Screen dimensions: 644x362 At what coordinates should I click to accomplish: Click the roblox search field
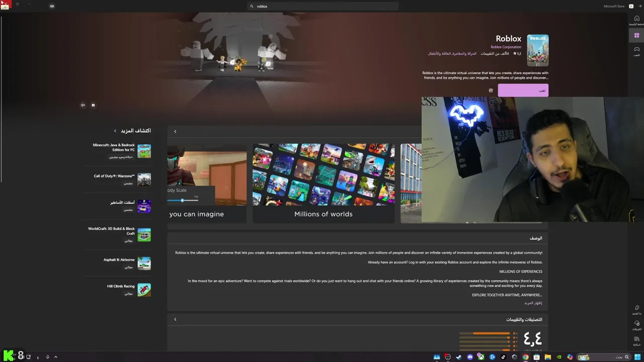click(x=323, y=6)
